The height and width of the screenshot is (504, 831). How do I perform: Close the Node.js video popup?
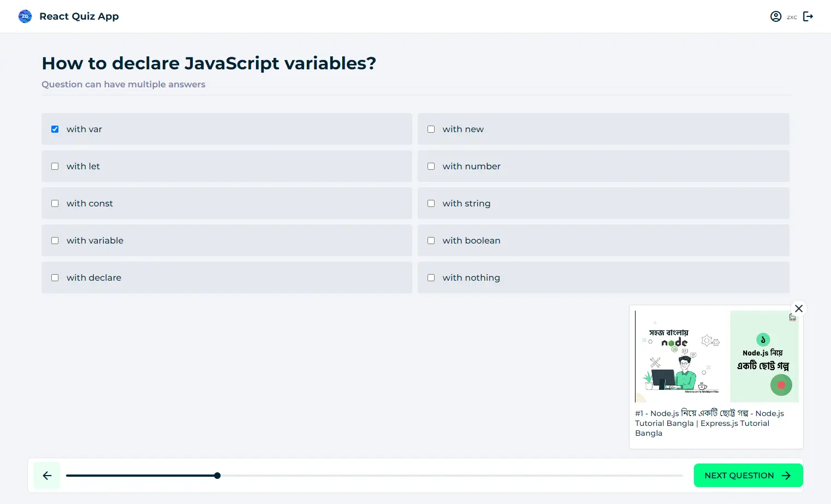coord(799,309)
